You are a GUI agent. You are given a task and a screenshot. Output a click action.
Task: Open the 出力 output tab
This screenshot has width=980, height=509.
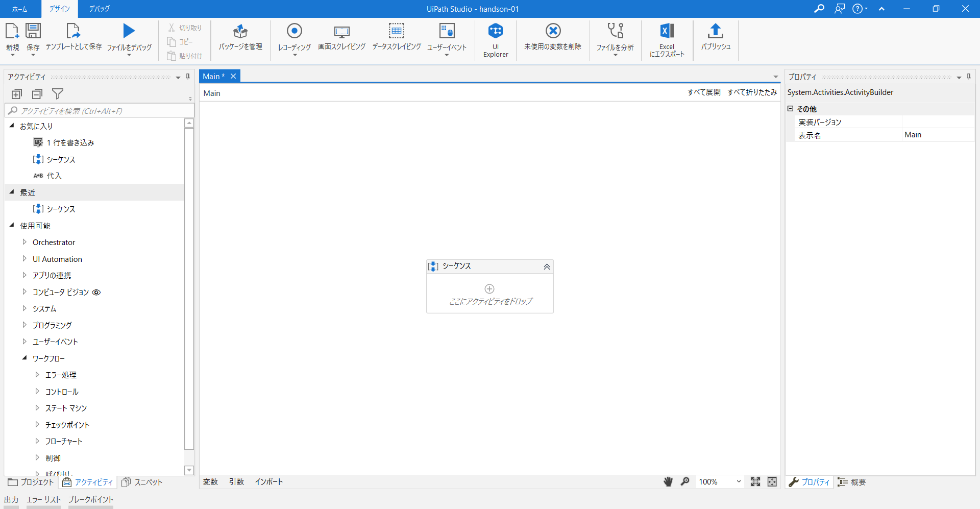(11, 500)
